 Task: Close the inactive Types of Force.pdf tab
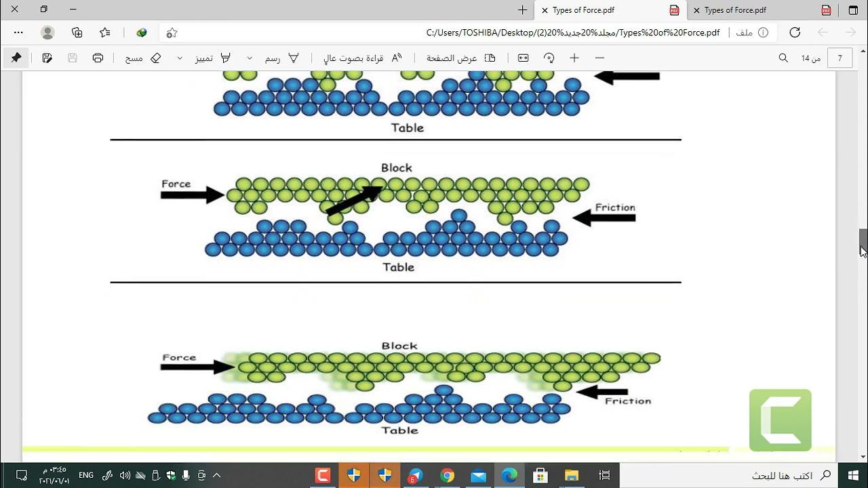696,10
